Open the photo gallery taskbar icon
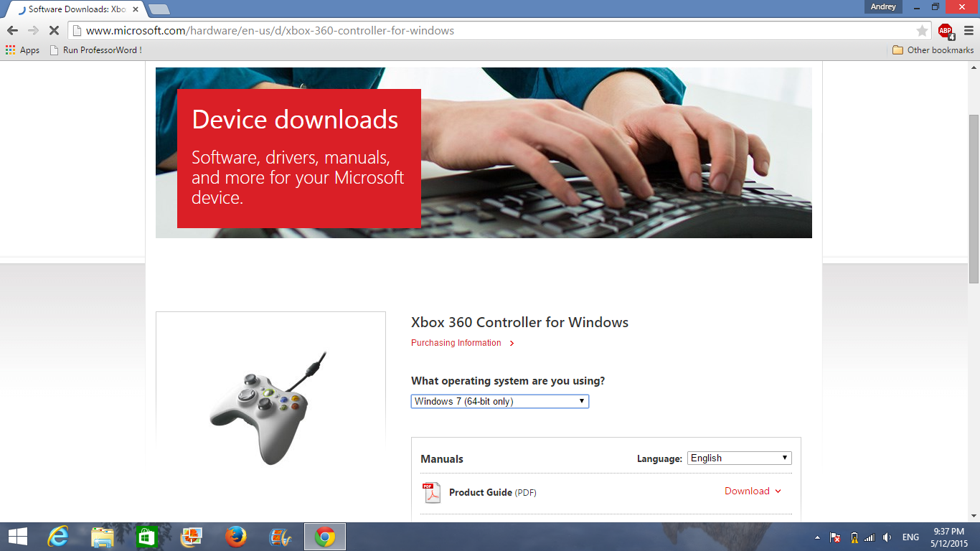This screenshot has height=551, width=980. click(x=191, y=537)
